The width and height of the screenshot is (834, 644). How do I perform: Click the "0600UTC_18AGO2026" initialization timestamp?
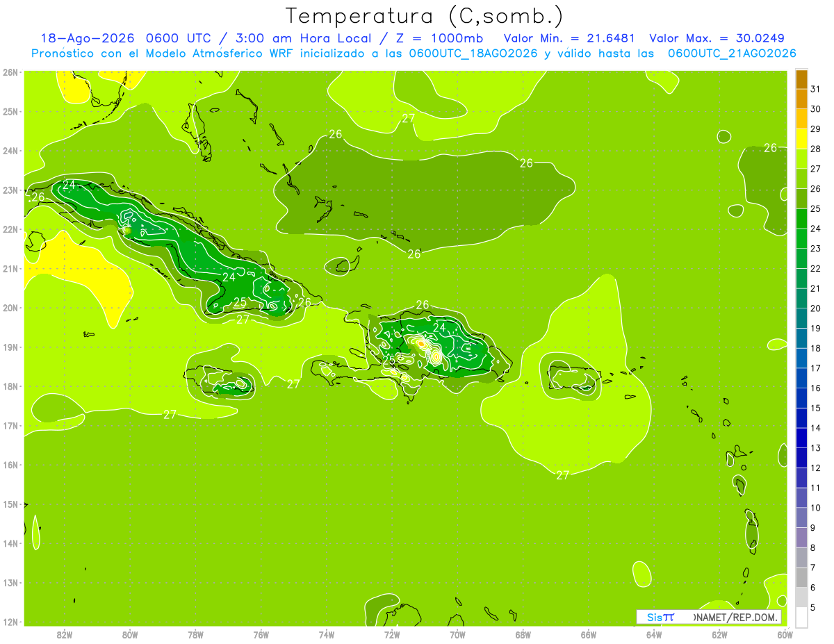[x=474, y=53]
